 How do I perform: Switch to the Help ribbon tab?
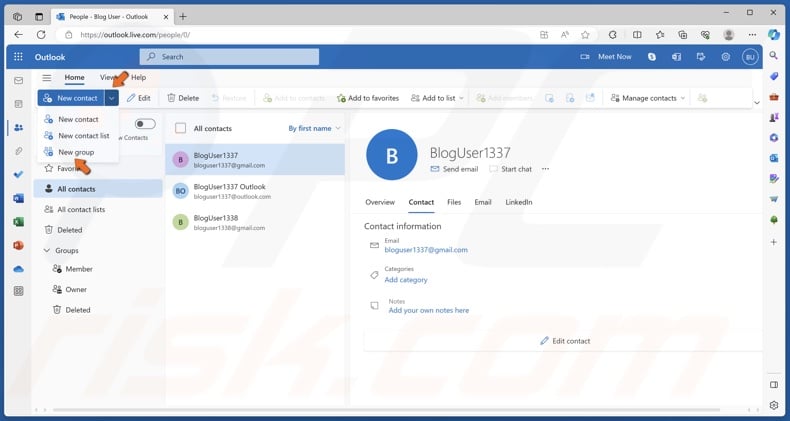(139, 78)
